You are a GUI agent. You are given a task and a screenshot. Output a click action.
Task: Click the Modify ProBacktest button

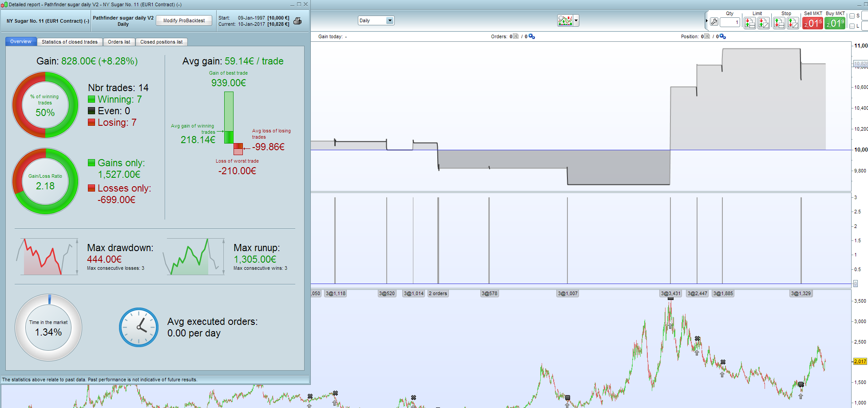point(184,20)
